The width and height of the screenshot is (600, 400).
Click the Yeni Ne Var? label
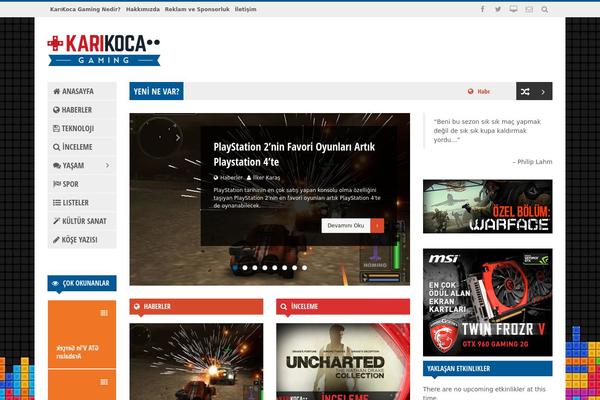coord(157,91)
